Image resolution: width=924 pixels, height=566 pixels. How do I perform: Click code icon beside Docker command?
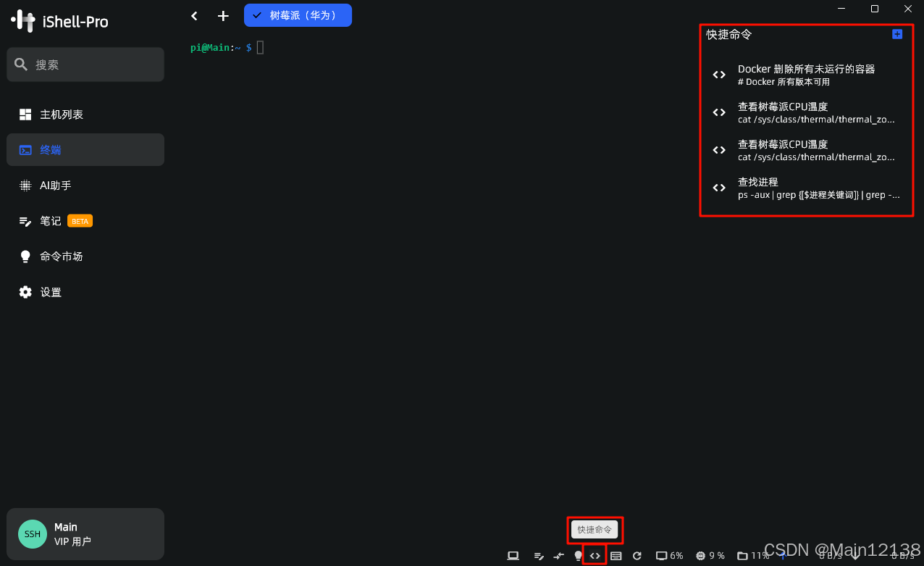(x=719, y=75)
